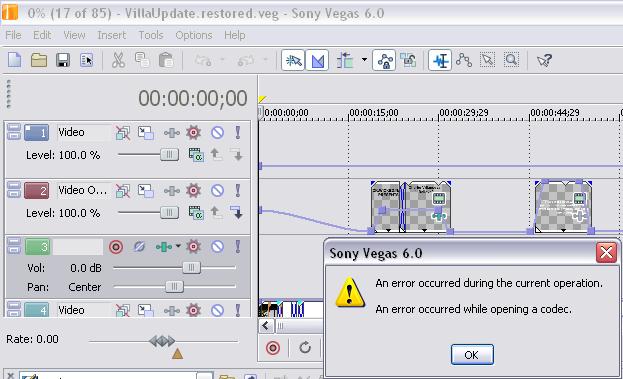Click the Record button in the transport bar
The image size is (623, 379).
(x=273, y=348)
